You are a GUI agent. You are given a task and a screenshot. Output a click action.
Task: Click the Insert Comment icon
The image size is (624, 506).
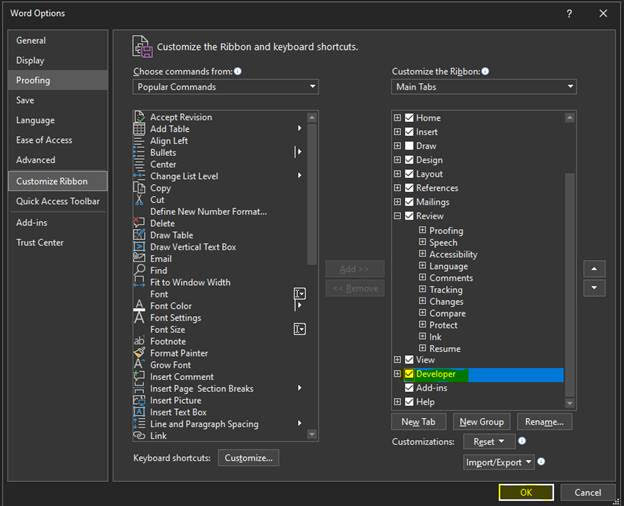pos(139,377)
